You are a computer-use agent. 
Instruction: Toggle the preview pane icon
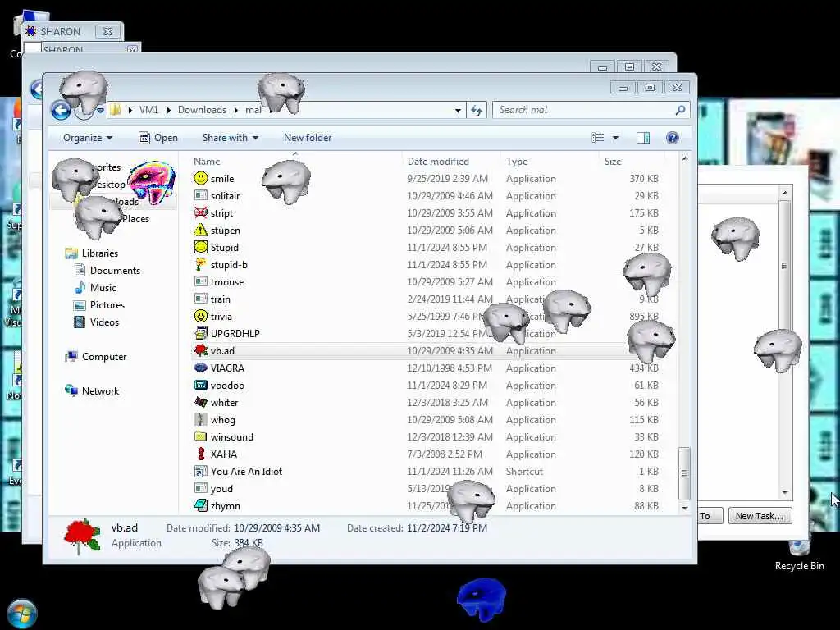pos(643,138)
